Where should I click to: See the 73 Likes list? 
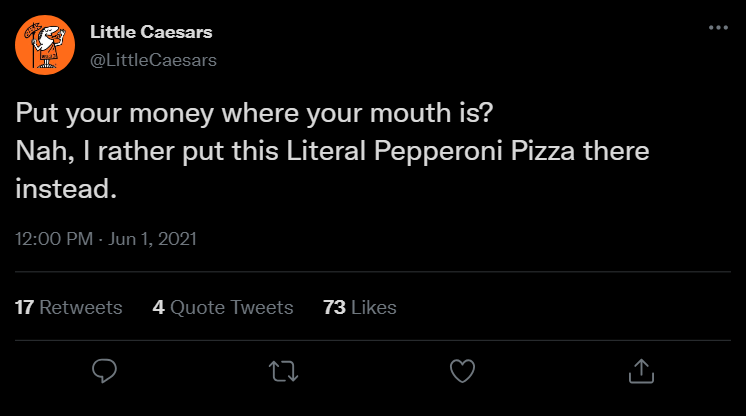(x=360, y=307)
